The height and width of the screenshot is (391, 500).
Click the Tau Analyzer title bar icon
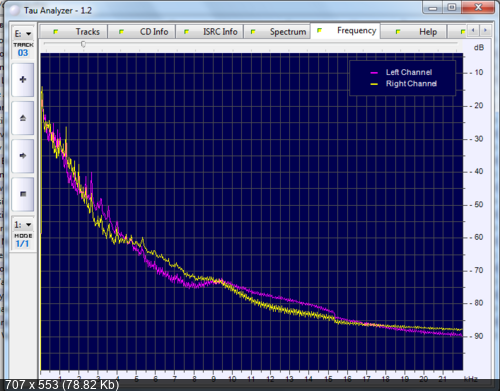pyautogui.click(x=14, y=10)
